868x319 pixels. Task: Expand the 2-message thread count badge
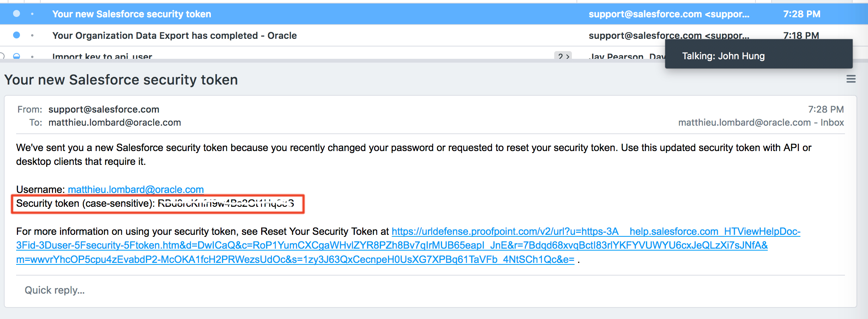coord(563,56)
